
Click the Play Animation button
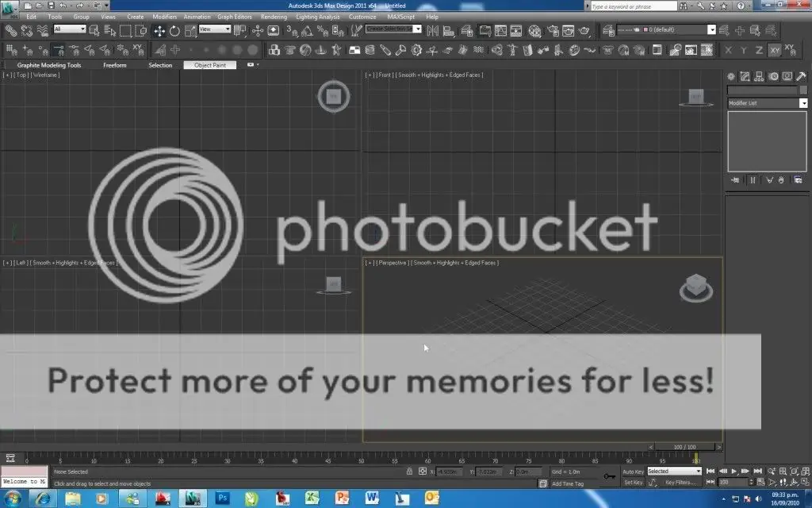coord(733,471)
